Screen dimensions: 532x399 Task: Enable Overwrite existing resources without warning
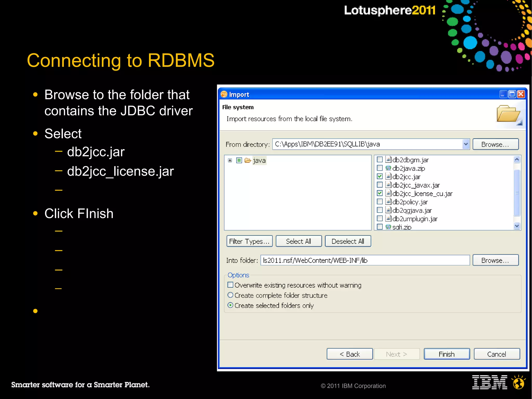pyautogui.click(x=230, y=285)
